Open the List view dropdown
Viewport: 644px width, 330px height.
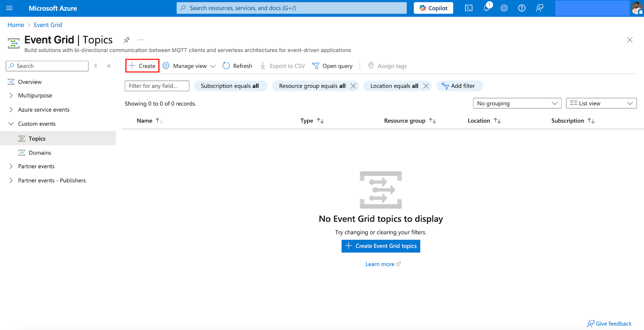coord(601,103)
